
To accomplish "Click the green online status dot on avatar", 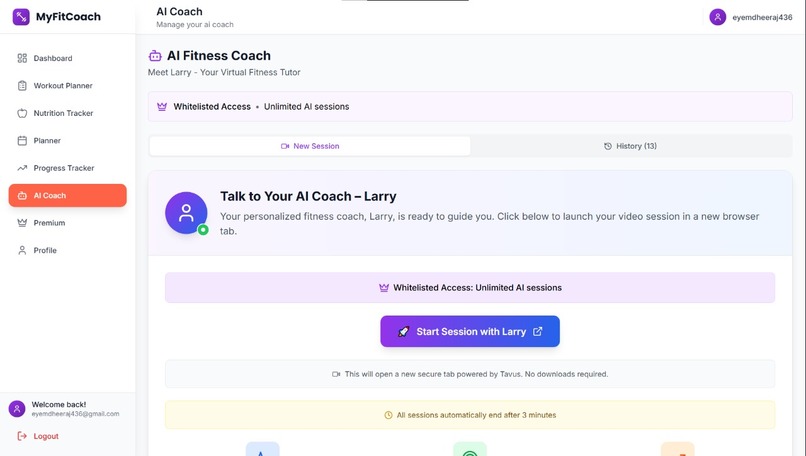I will click(203, 230).
